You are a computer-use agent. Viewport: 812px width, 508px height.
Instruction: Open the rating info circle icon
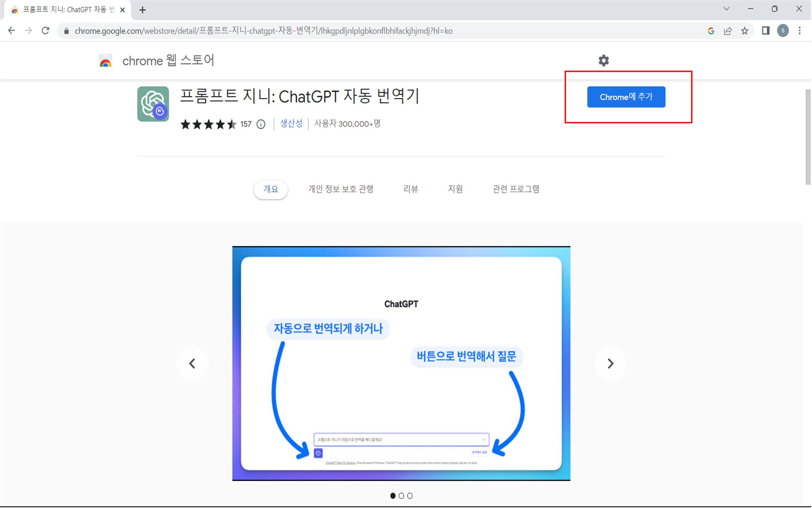pos(261,124)
